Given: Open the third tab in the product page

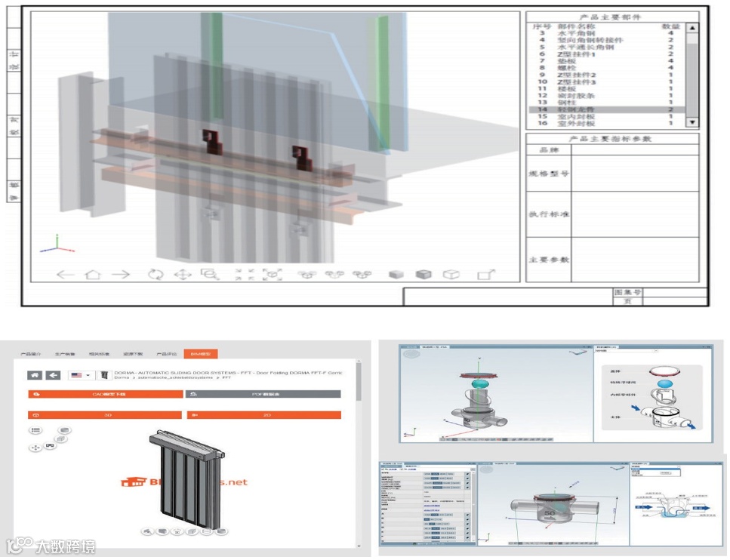Looking at the screenshot, I should [x=99, y=354].
